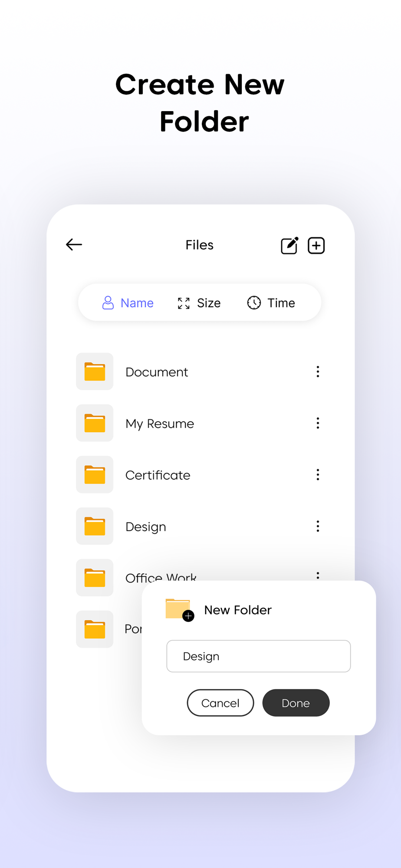Open the edit pencil icon
This screenshot has height=868, width=401.
(289, 245)
